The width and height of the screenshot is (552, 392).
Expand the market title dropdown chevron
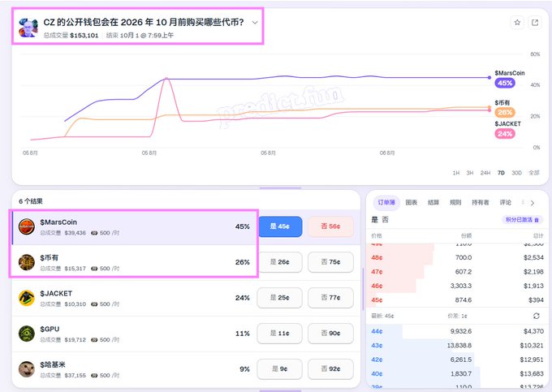click(255, 23)
